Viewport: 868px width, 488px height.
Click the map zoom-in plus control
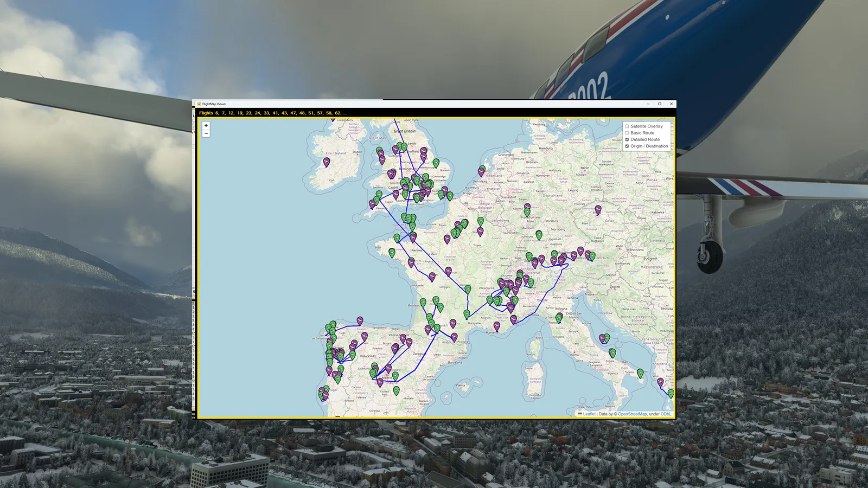pos(206,125)
